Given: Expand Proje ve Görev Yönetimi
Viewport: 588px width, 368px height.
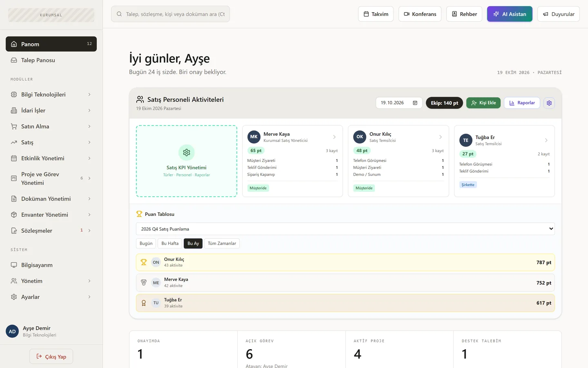Looking at the screenshot, I should pyautogui.click(x=51, y=178).
